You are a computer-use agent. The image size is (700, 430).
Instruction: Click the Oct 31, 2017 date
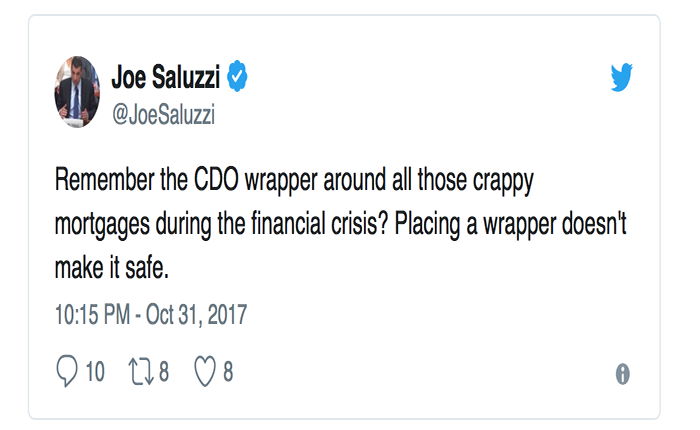tap(195, 315)
